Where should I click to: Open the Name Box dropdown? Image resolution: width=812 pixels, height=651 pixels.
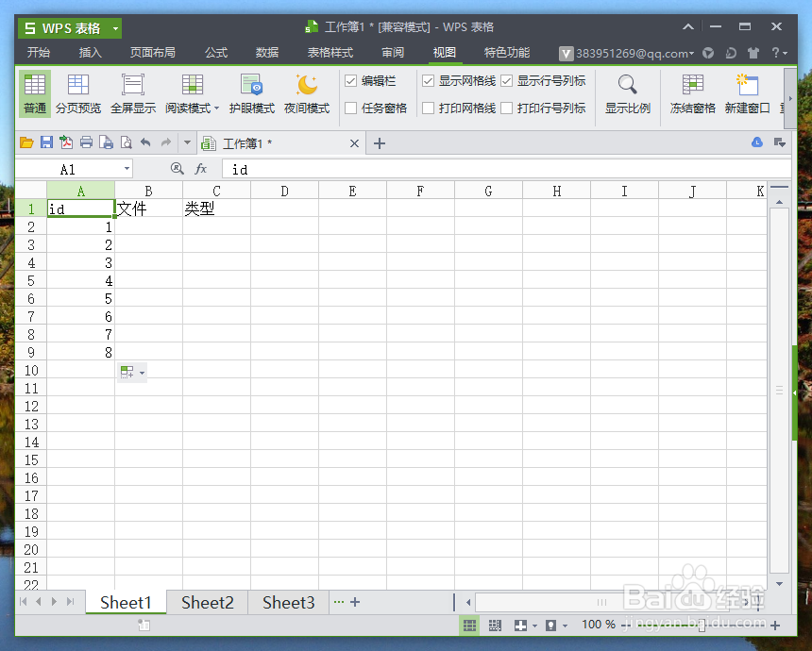coord(127,169)
